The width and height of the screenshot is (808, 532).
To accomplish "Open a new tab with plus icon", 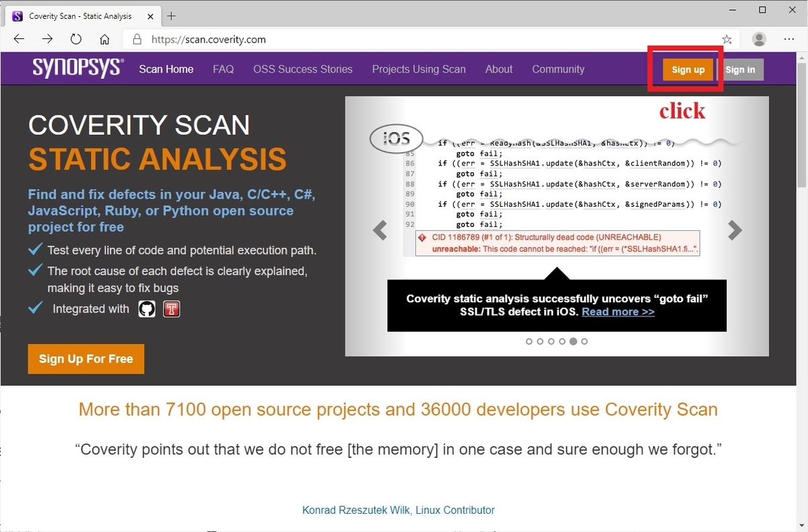I will click(x=171, y=15).
